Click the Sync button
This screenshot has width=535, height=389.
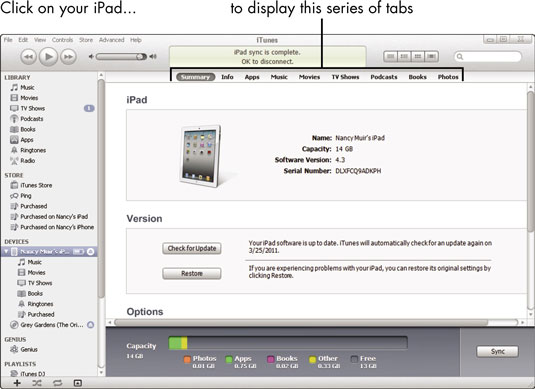[497, 351]
